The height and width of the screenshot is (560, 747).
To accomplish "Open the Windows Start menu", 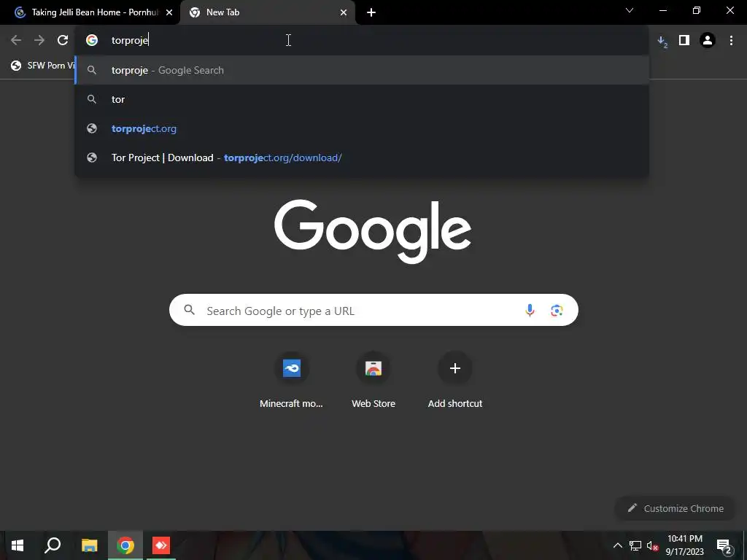I will [x=18, y=545].
